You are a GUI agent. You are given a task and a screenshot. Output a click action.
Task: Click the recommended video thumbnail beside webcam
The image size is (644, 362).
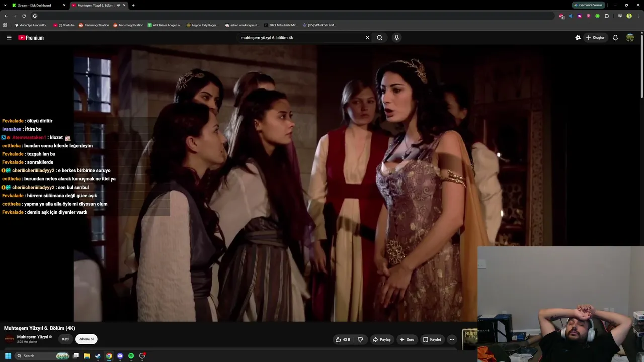click(x=470, y=339)
